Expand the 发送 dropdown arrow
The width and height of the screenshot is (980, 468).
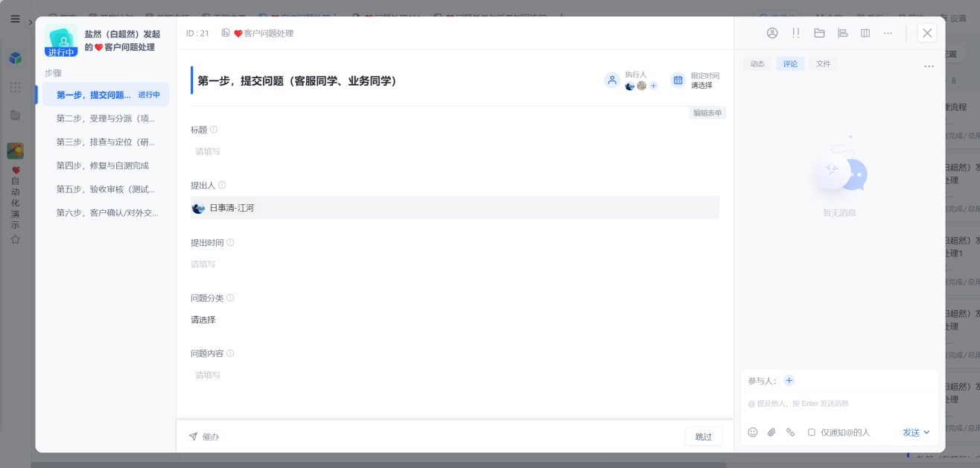point(927,432)
